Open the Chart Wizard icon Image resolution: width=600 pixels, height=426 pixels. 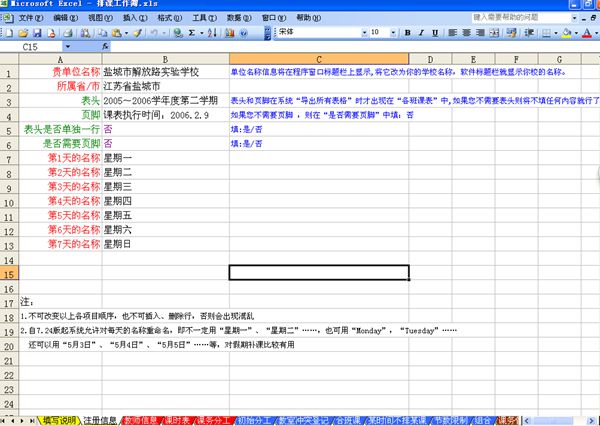click(x=230, y=33)
